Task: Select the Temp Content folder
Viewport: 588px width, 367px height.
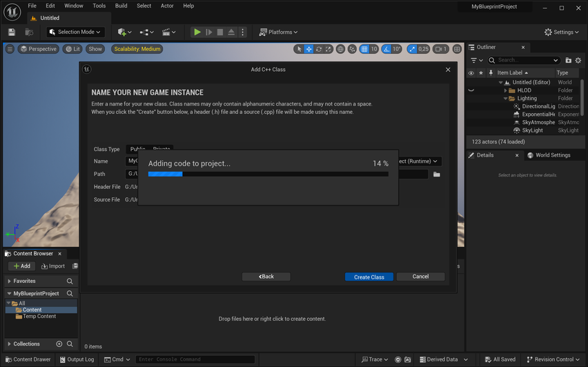Action: click(x=39, y=317)
